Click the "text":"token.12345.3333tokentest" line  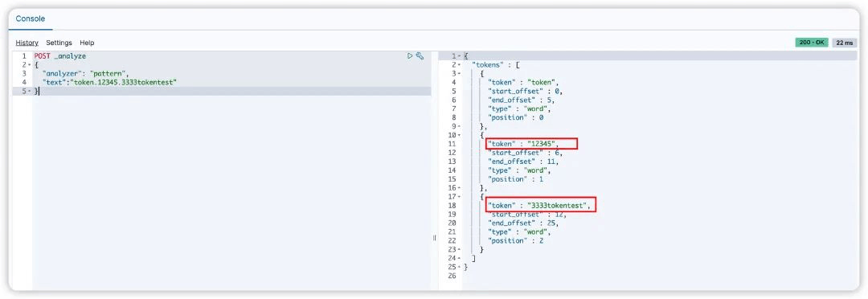tap(109, 83)
